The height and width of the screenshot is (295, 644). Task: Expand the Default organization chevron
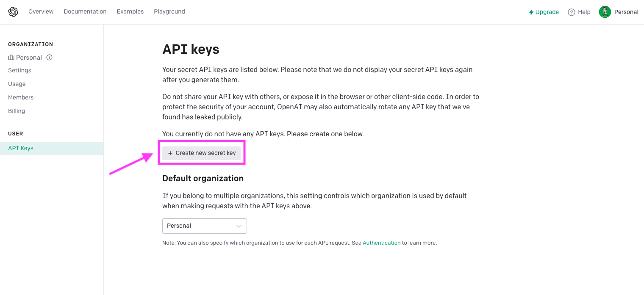pyautogui.click(x=239, y=226)
